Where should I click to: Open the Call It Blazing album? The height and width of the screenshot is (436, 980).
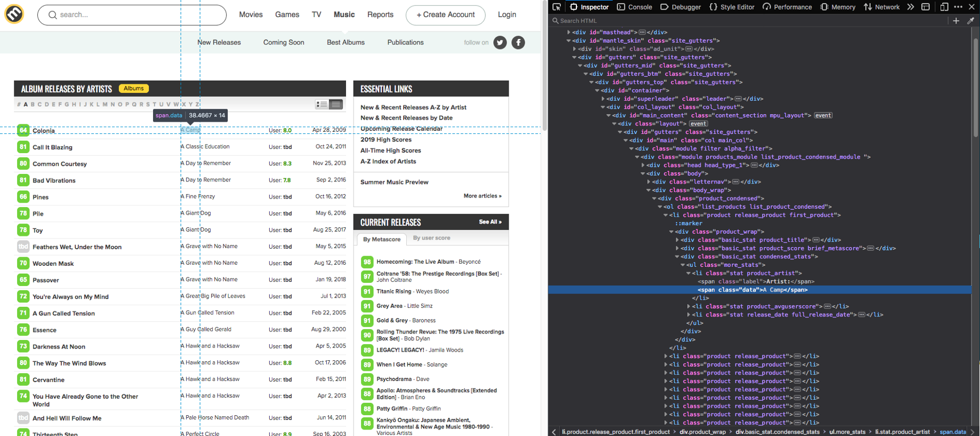click(x=52, y=147)
